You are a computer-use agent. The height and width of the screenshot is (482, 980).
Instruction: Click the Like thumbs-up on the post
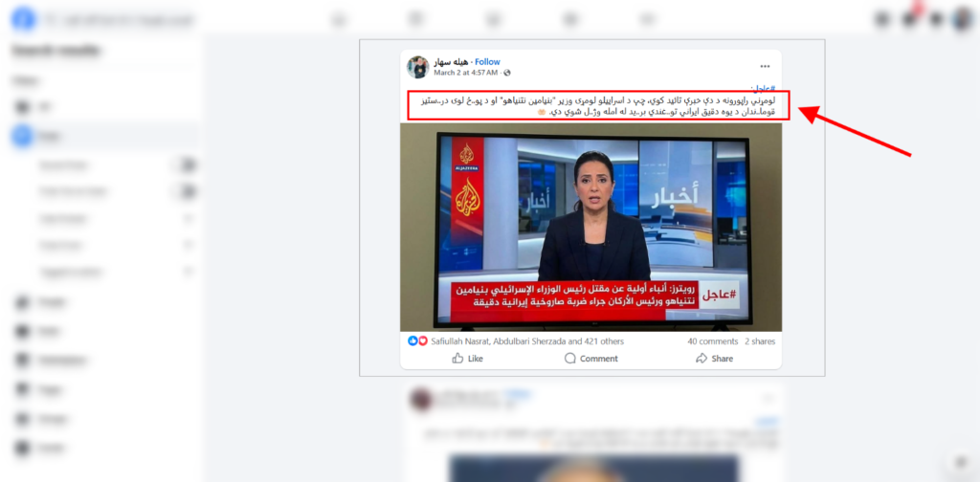pos(467,359)
